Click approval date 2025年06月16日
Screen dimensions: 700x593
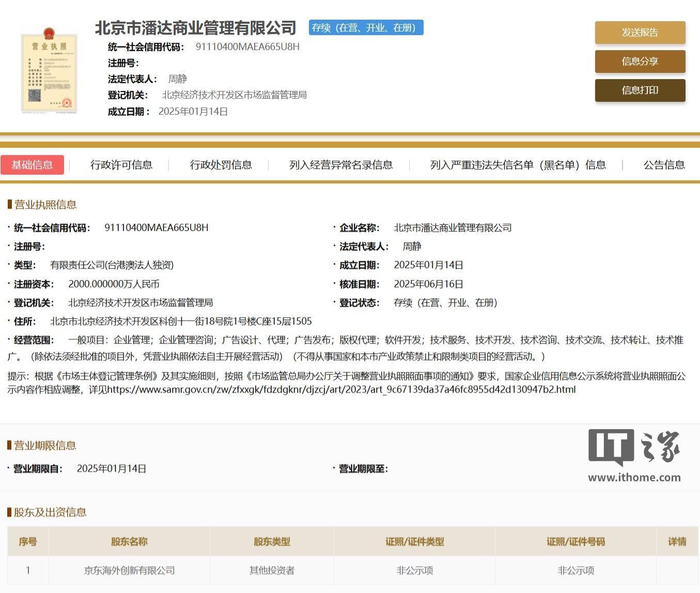tap(428, 284)
